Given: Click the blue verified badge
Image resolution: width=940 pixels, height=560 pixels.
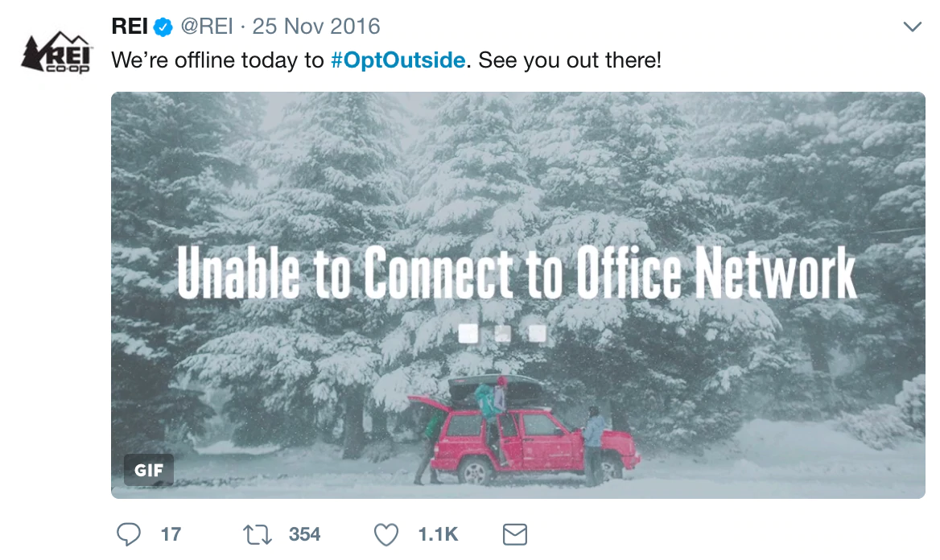Looking at the screenshot, I should (163, 27).
